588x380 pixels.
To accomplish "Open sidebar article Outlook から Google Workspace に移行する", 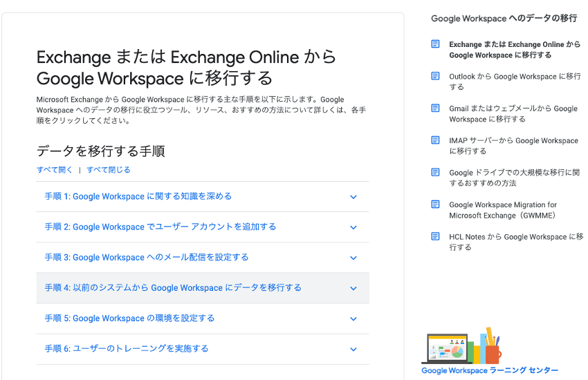I will click(515, 82).
